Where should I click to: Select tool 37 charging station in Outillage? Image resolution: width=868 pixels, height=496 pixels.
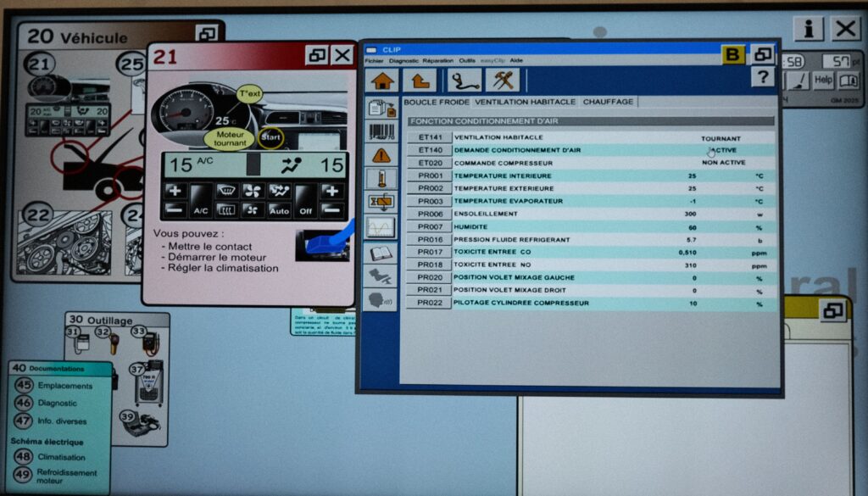coord(147,383)
